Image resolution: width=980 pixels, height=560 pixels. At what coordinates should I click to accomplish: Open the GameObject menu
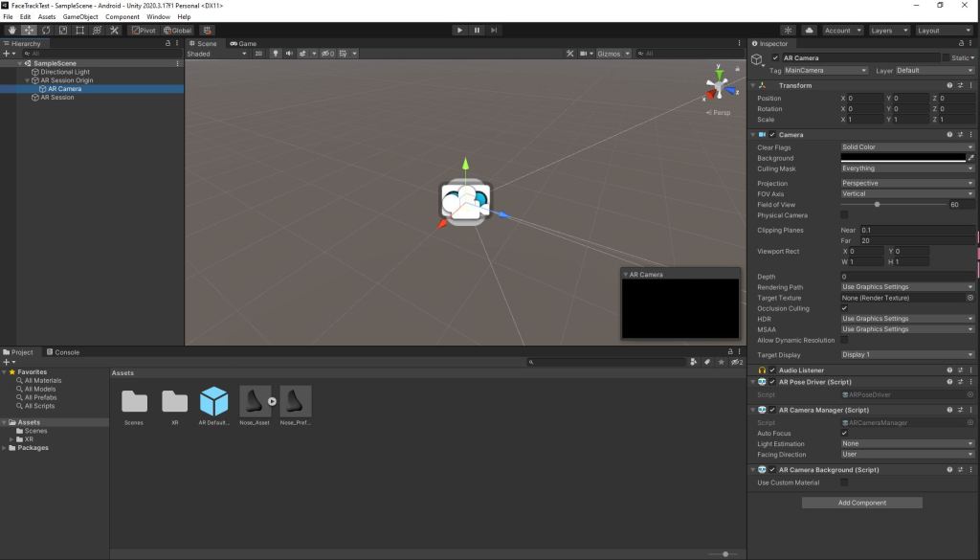click(80, 17)
